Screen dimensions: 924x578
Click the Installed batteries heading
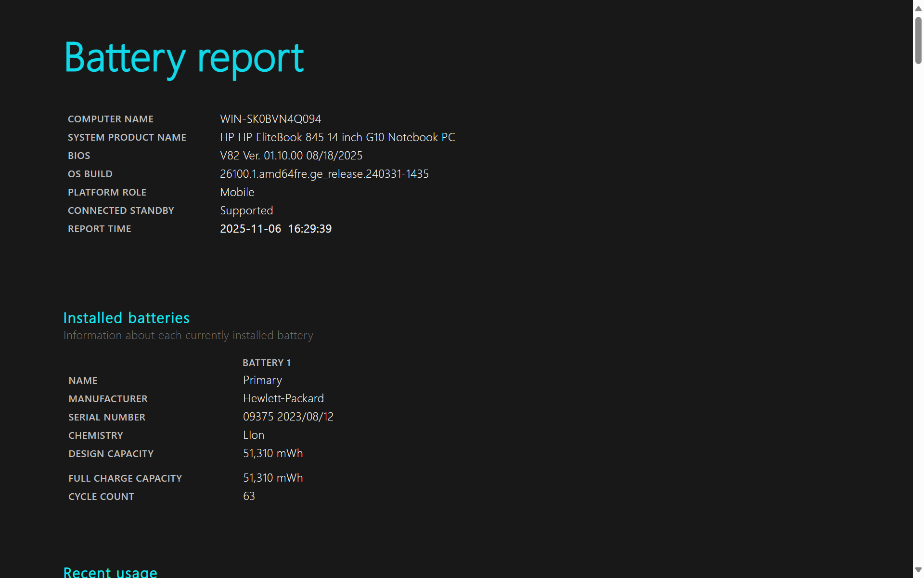(x=127, y=318)
